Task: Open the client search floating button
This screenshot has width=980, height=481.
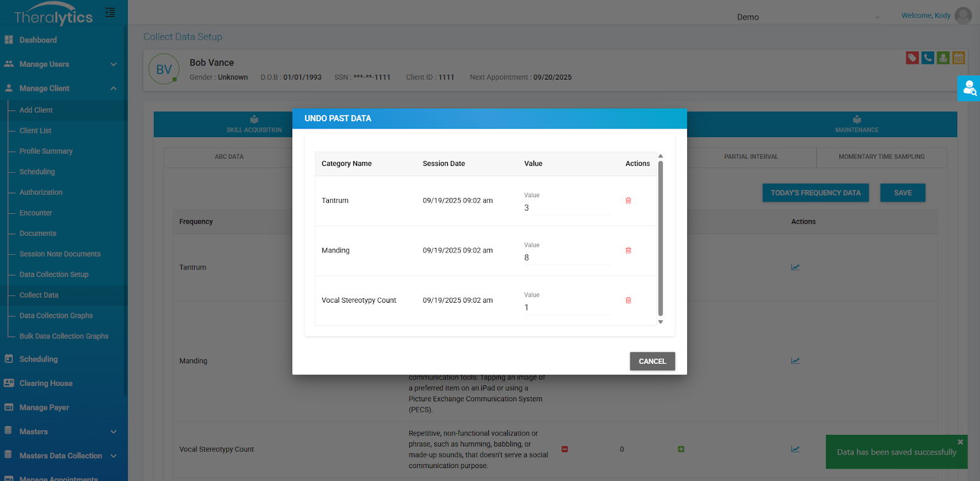Action: pyautogui.click(x=969, y=89)
